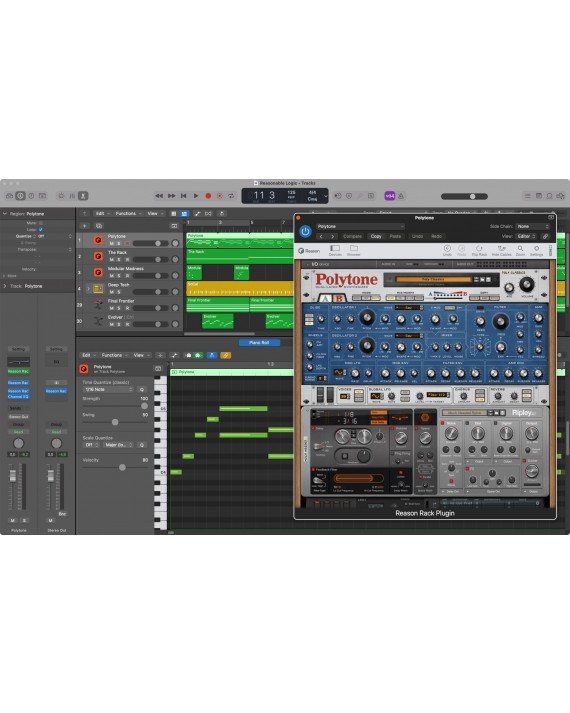Image resolution: width=570 pixels, height=713 pixels.
Task: Record-enable the Modular Madness track
Action: (127, 276)
